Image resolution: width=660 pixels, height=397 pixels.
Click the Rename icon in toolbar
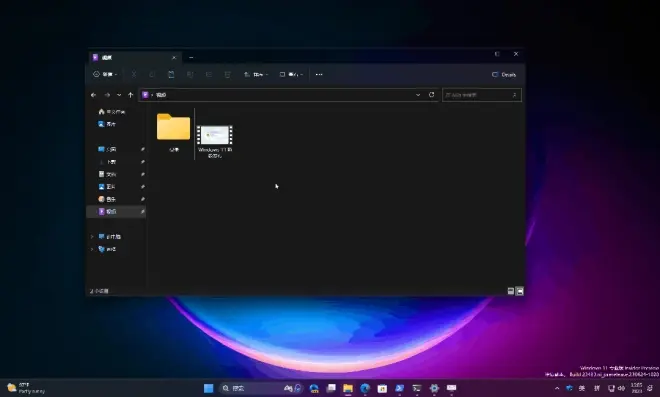190,75
